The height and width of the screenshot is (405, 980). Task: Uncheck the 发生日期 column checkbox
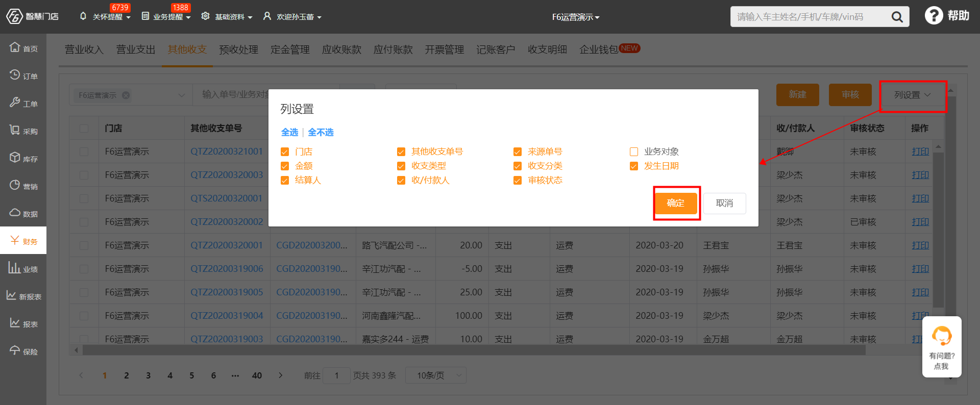click(x=634, y=166)
